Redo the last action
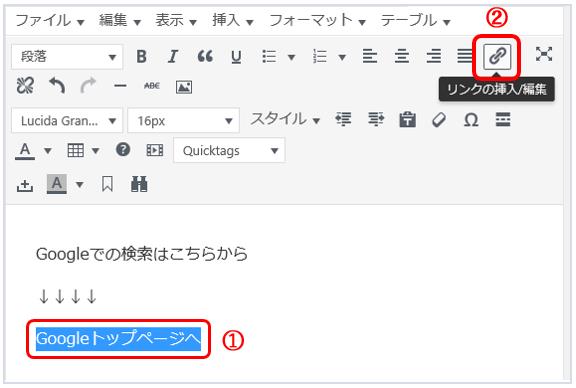 click(88, 86)
